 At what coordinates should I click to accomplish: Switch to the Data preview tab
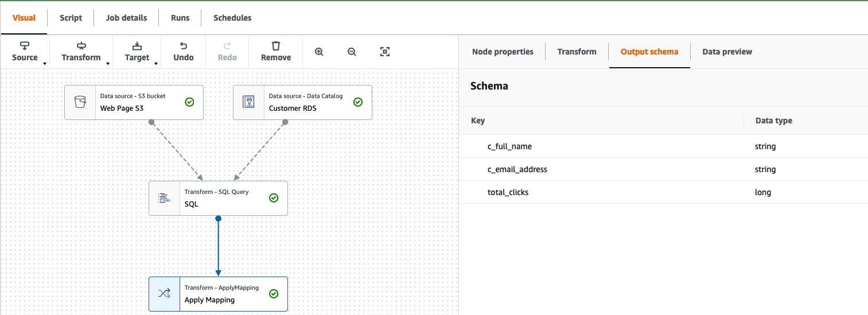(x=727, y=52)
